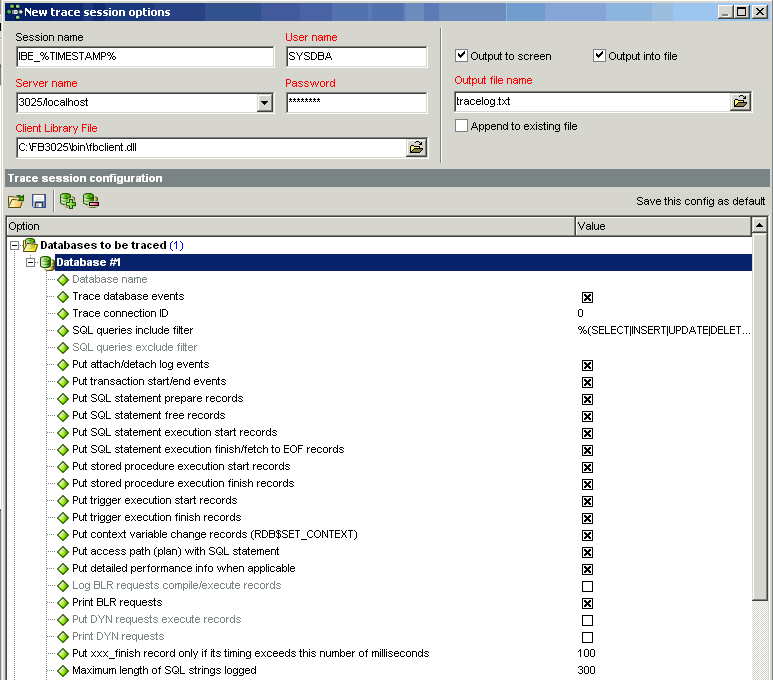Click the vertical scrollbar thumb of options list
Screen dimensions: 773x680
(x=760, y=416)
